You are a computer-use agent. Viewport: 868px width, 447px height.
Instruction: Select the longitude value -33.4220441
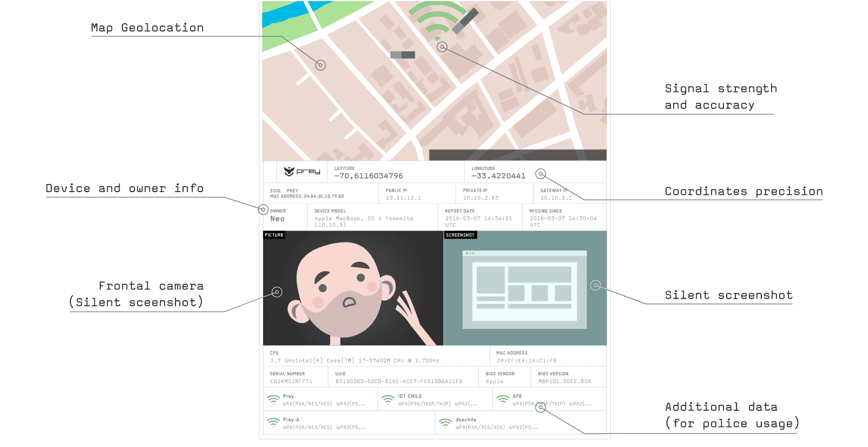[498, 176]
